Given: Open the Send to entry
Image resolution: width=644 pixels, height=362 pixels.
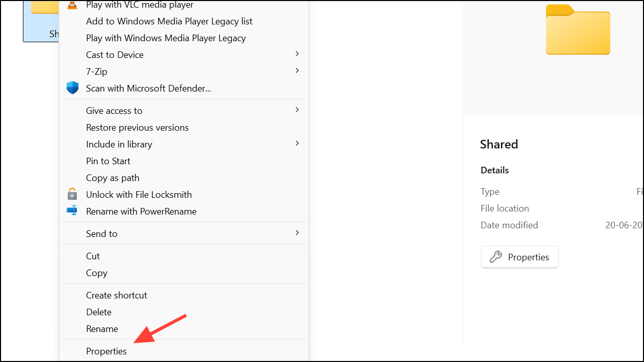Looking at the screenshot, I should pos(184,234).
